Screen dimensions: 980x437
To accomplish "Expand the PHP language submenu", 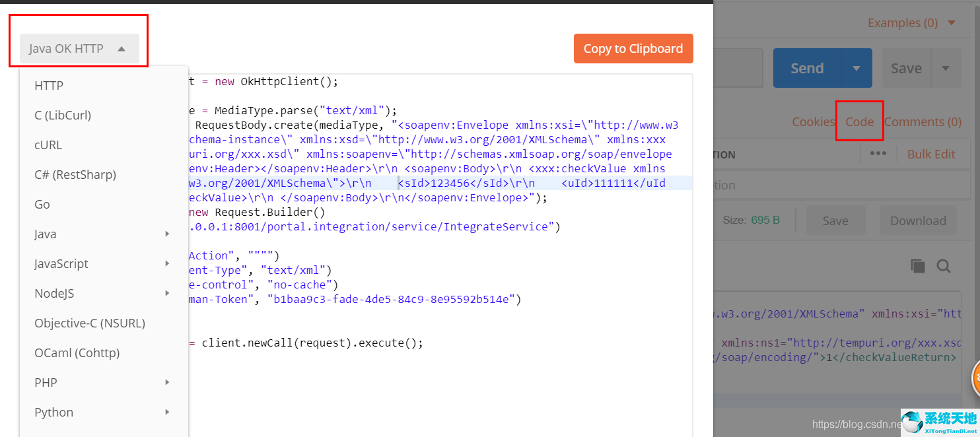I will pos(99,382).
